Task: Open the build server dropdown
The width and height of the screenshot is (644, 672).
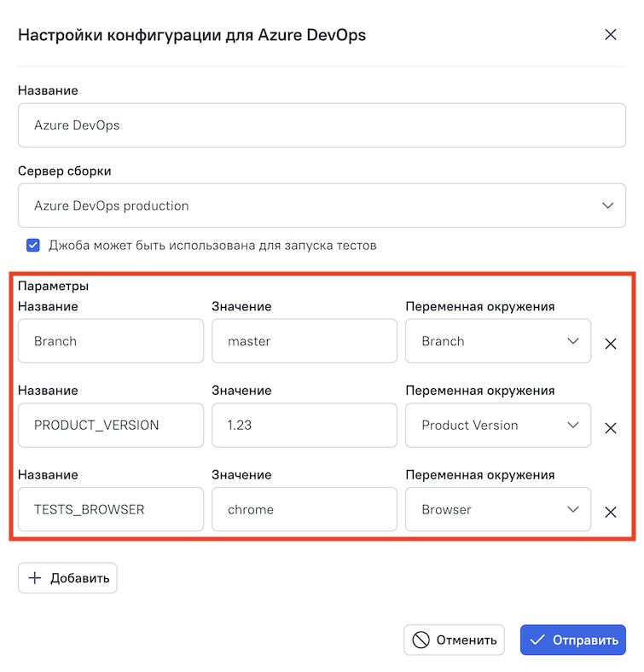Action: click(x=322, y=206)
